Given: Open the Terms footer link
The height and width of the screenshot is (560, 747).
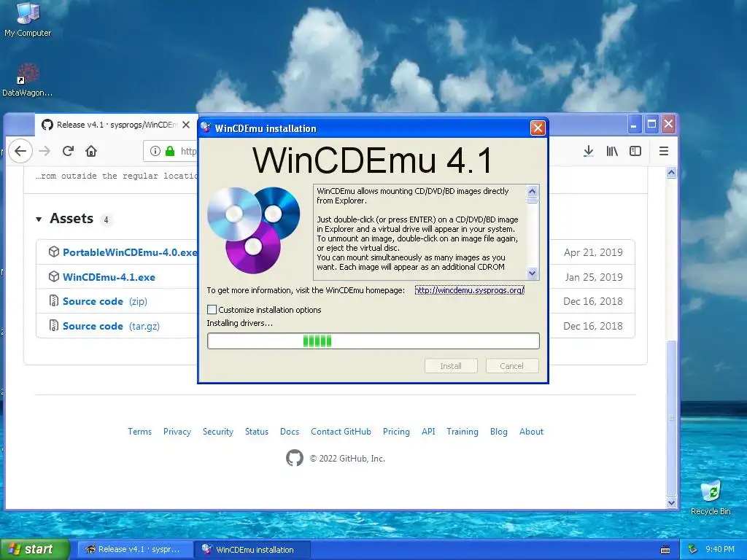Looking at the screenshot, I should click(x=139, y=432).
